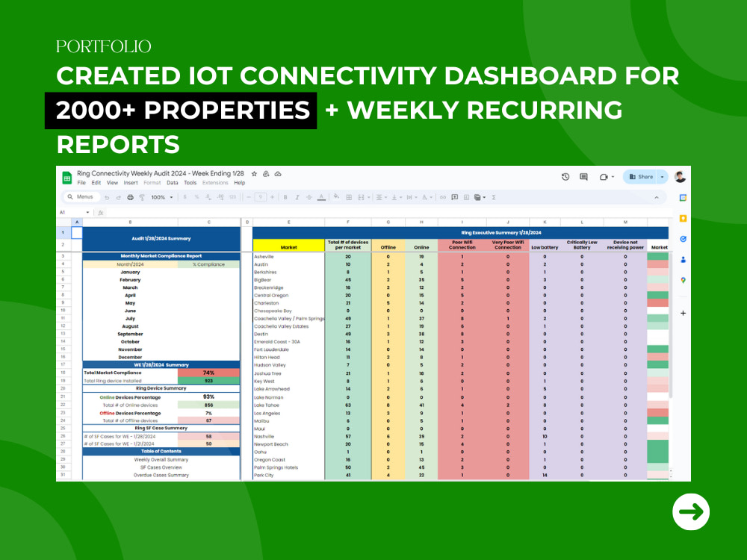Open version history clock icon
Image resolution: width=747 pixels, height=560 pixels.
point(565,177)
